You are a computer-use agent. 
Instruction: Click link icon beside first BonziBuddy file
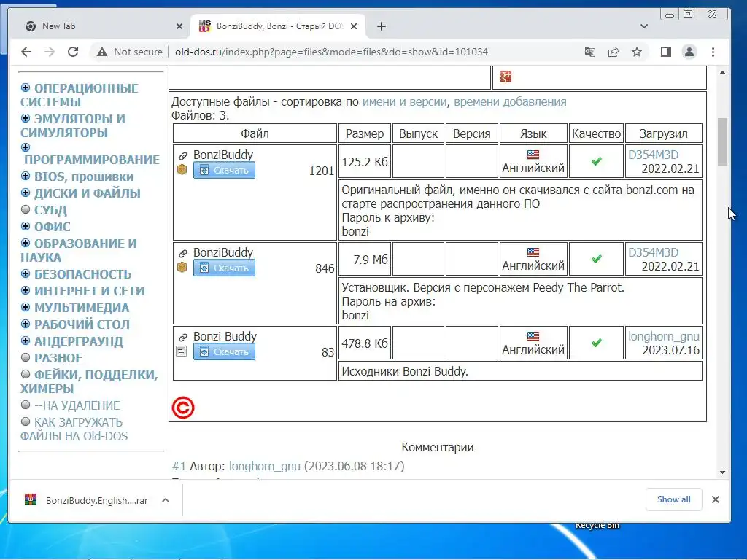pyautogui.click(x=182, y=156)
